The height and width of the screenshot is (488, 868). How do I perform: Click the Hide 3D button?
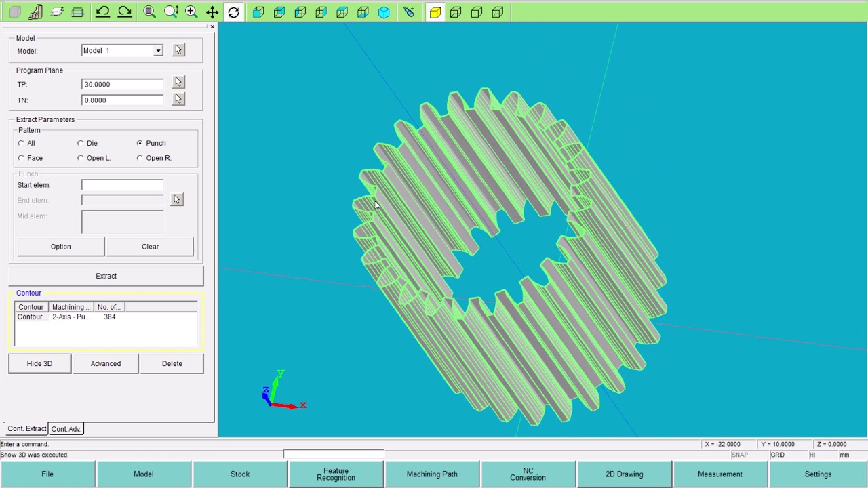pos(39,364)
